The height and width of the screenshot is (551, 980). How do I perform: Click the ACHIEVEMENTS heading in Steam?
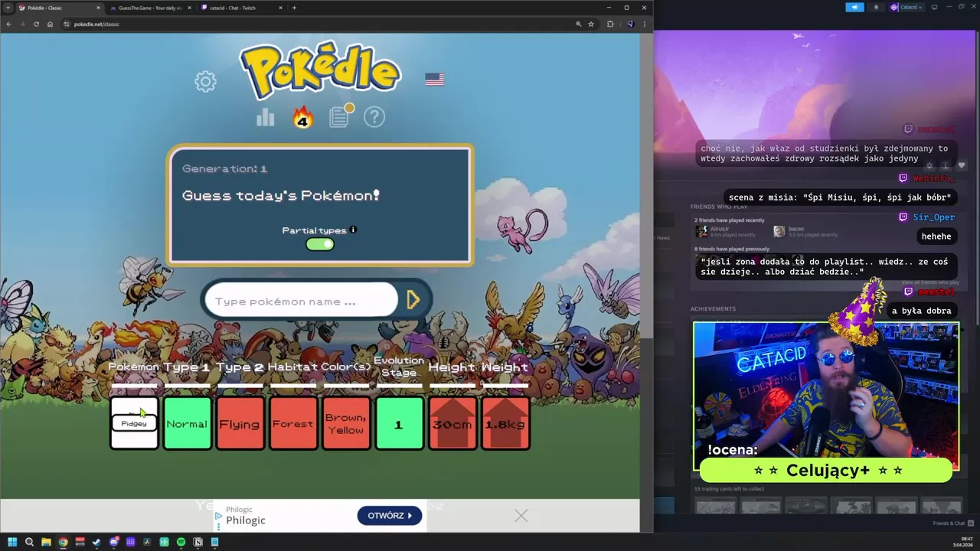tap(713, 309)
